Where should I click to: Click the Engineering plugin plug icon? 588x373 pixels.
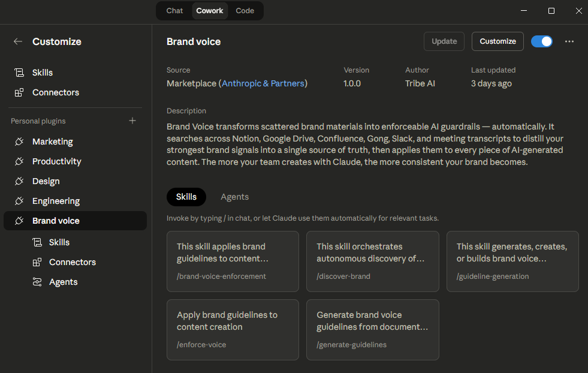point(19,201)
